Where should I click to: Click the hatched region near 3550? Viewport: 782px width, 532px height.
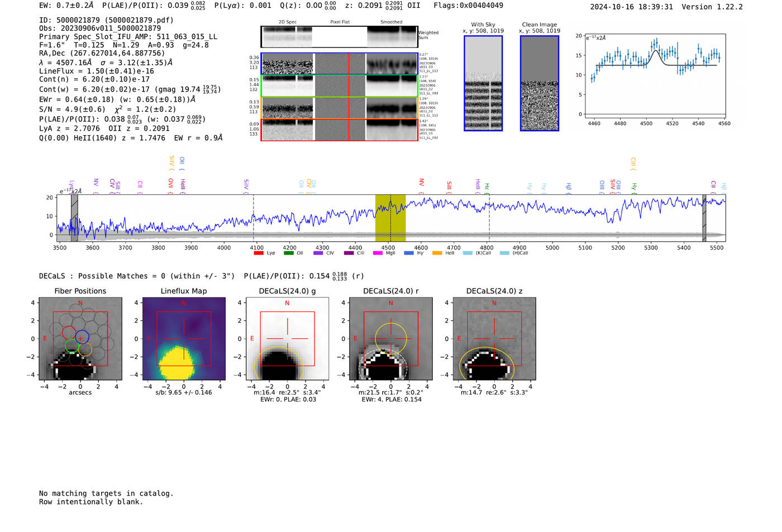pos(74,218)
